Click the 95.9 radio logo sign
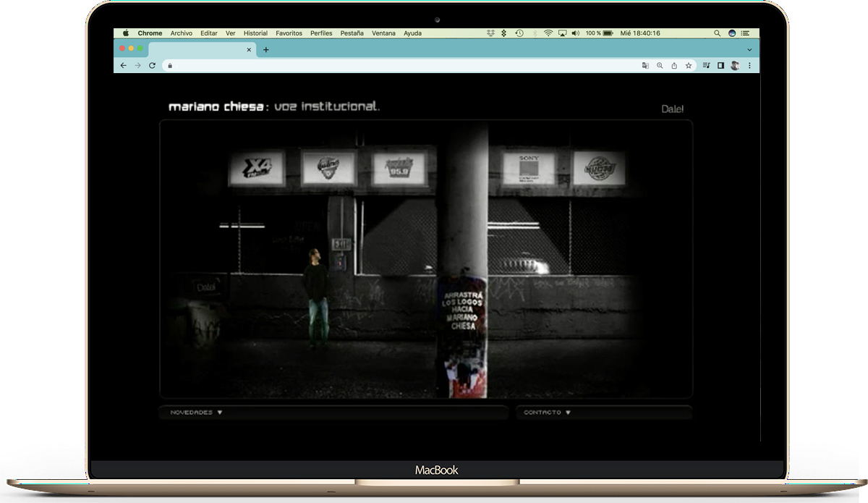Screen dimensions: 868x503 pyautogui.click(x=399, y=169)
